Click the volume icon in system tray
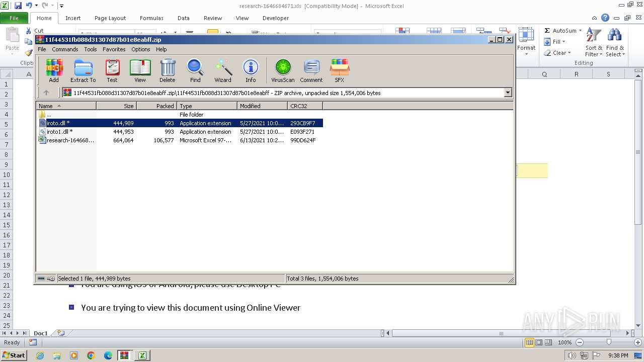 (x=572, y=355)
